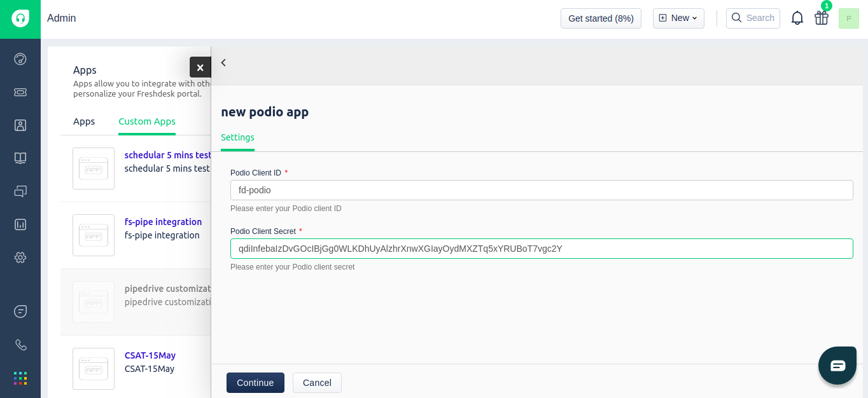
Task: Close the app settings panel
Action: (x=200, y=67)
